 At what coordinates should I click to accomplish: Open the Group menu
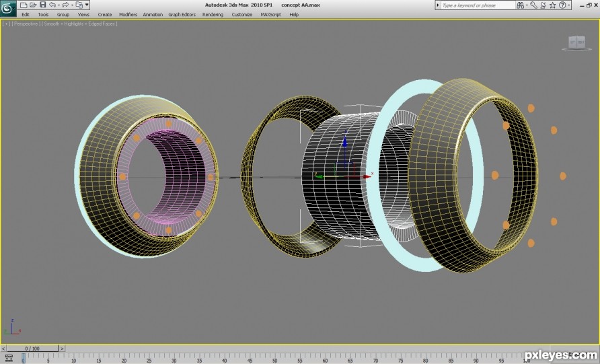[x=63, y=15]
